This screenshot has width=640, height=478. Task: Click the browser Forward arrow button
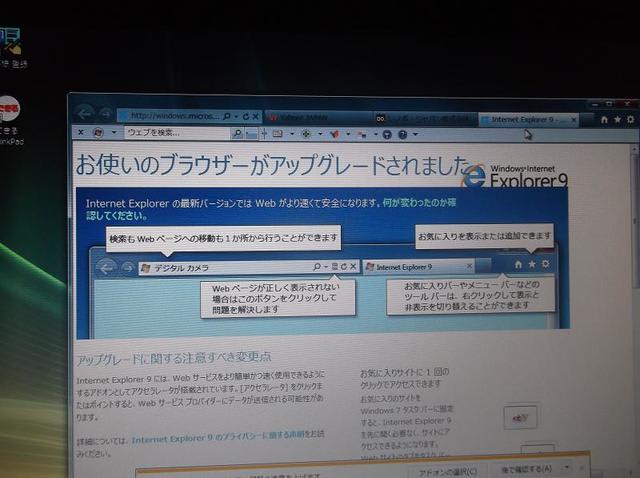(105, 113)
